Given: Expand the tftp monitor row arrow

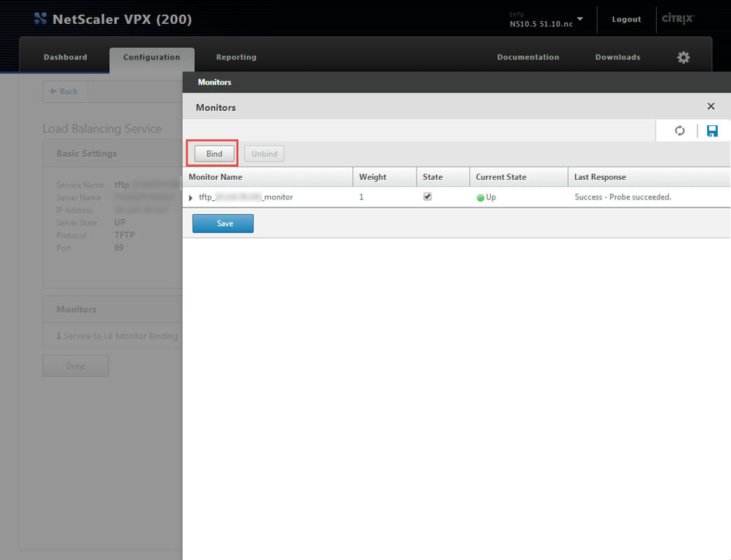Looking at the screenshot, I should (191, 198).
